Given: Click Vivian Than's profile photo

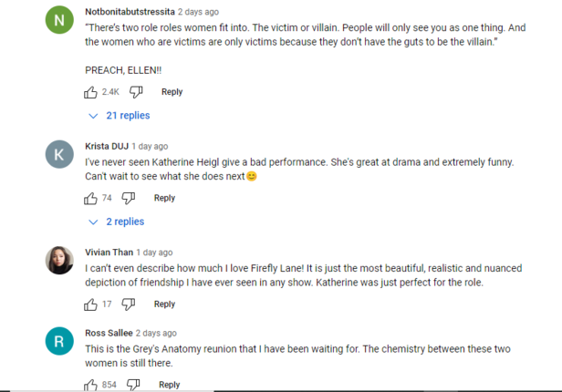Looking at the screenshot, I should point(59,261).
